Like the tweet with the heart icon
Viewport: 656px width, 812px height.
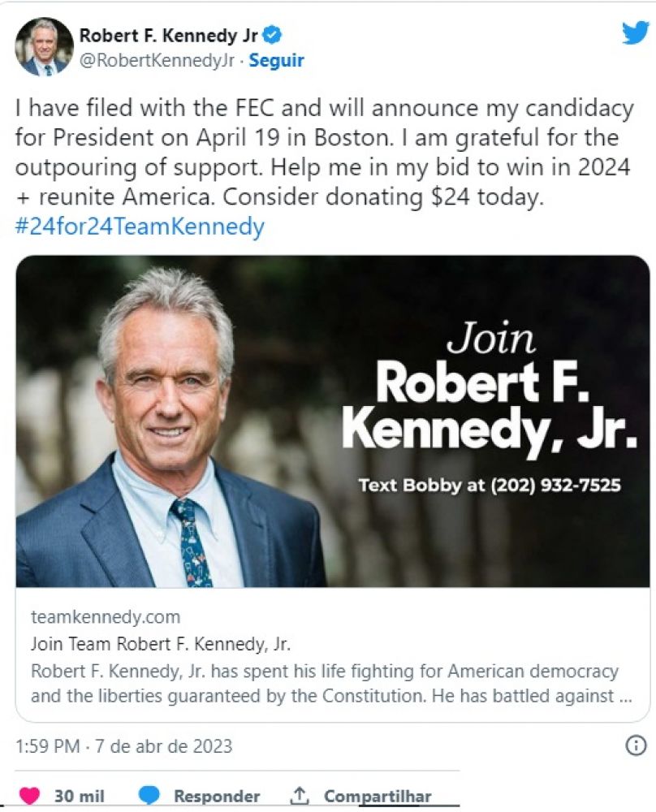pos(30,796)
